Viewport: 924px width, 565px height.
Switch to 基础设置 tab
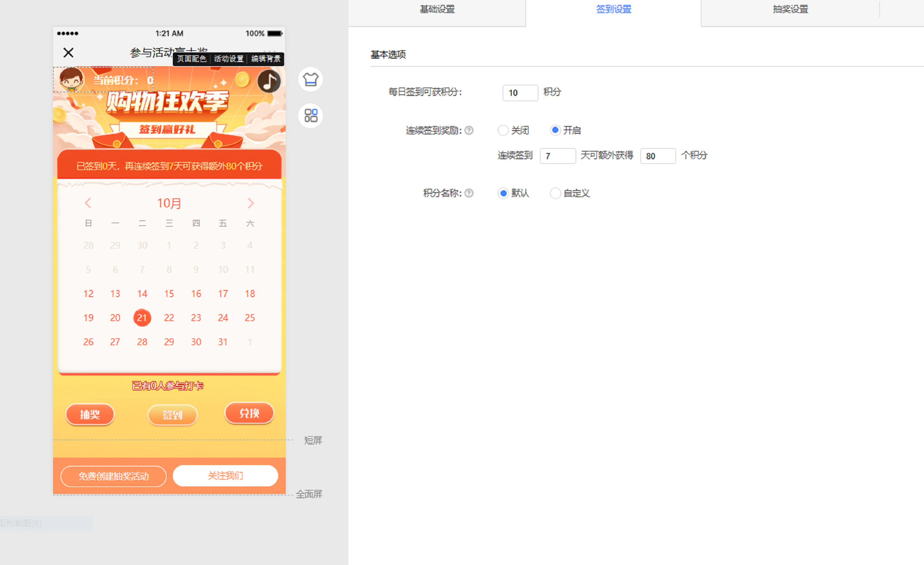click(x=437, y=9)
